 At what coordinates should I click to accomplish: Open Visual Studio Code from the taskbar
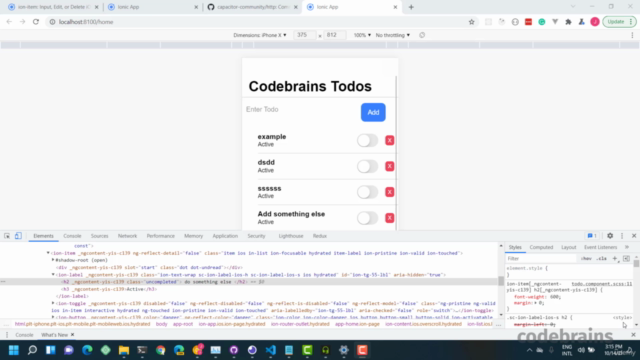click(x=271, y=350)
